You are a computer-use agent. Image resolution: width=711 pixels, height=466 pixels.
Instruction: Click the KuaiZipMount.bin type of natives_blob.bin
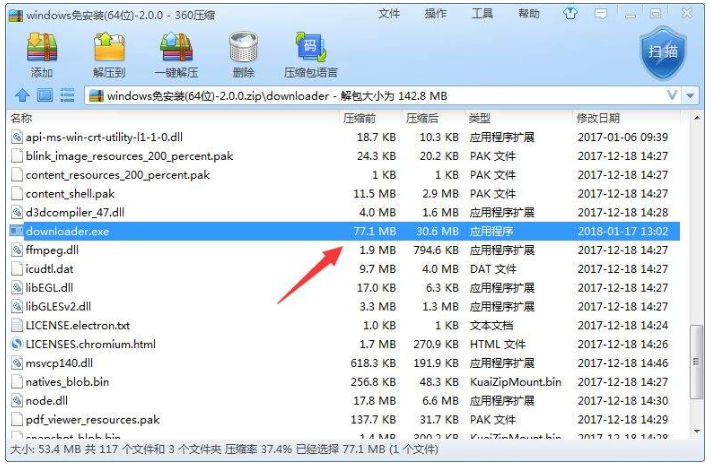coord(516,382)
